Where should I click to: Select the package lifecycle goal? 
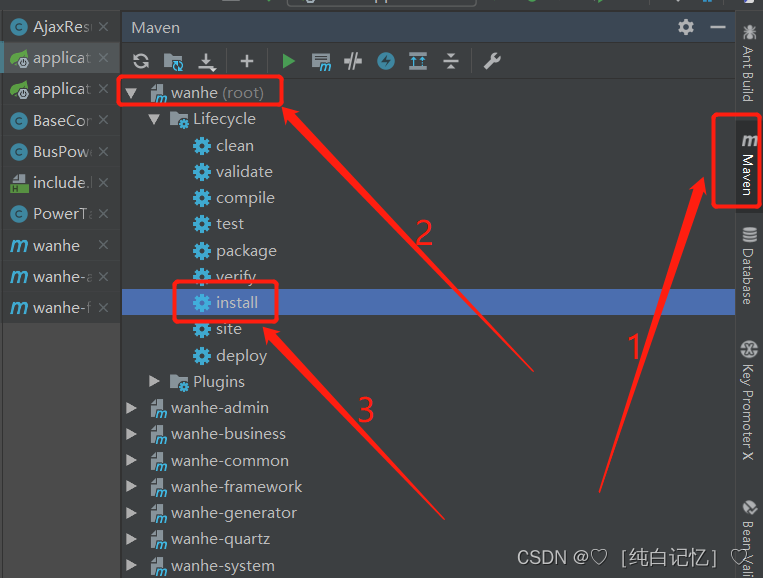(246, 251)
